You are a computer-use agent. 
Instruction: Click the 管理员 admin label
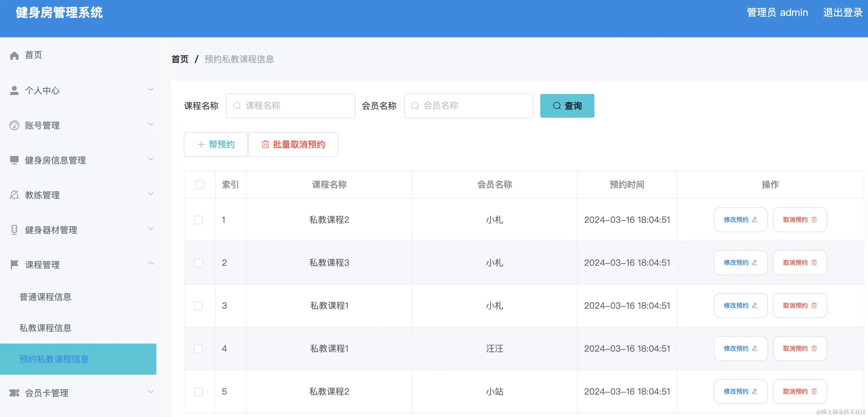777,12
